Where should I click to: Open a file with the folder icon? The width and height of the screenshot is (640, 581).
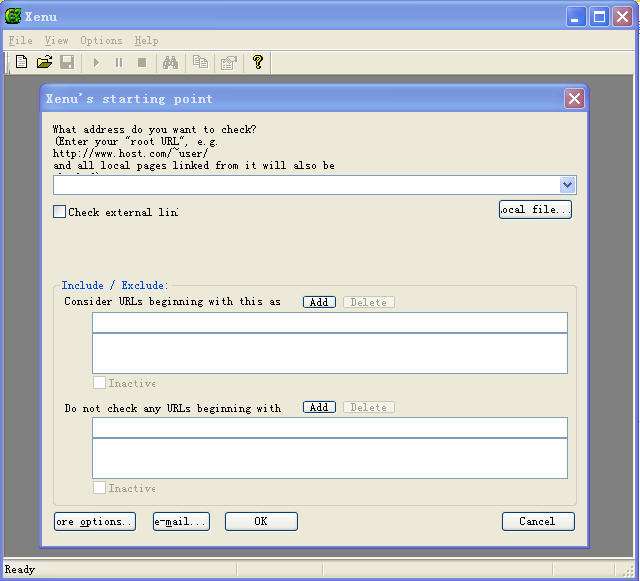[x=44, y=62]
